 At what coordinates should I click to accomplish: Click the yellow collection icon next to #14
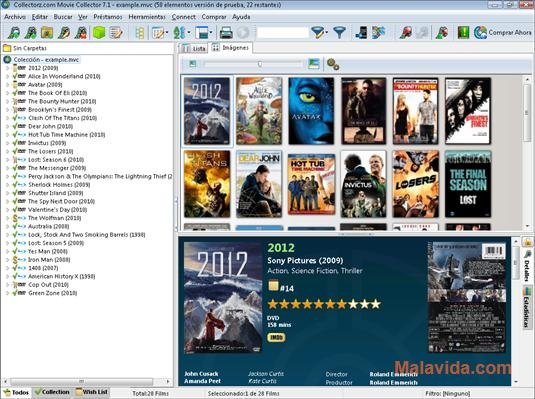[273, 286]
